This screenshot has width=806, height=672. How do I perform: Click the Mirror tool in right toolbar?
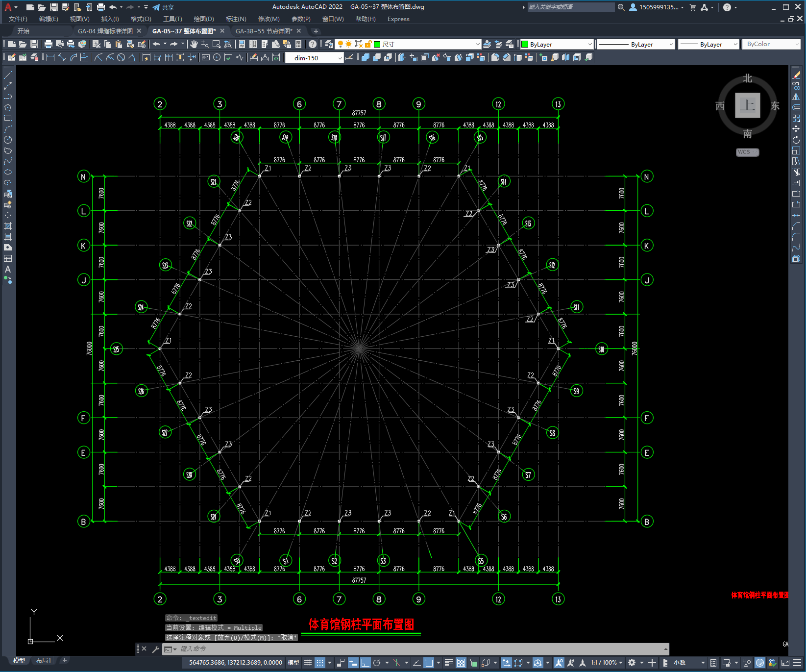tap(796, 97)
